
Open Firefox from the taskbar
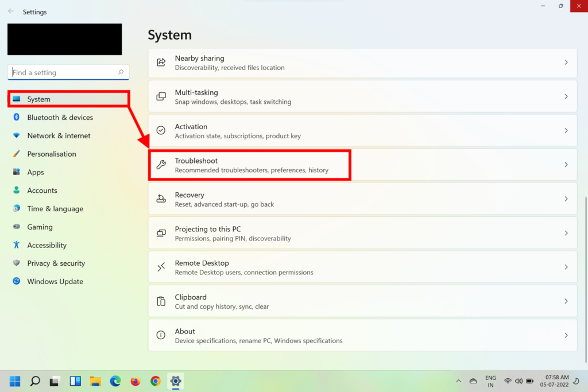point(136,381)
